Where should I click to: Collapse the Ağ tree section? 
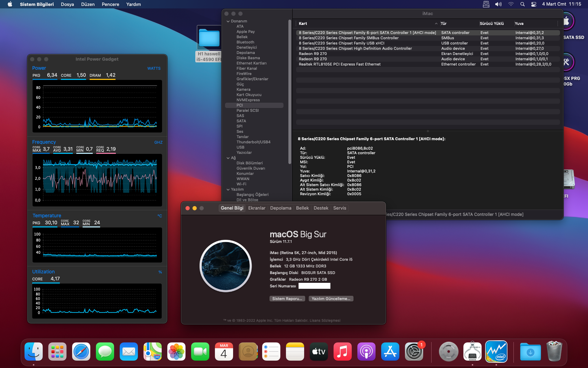pyautogui.click(x=228, y=158)
